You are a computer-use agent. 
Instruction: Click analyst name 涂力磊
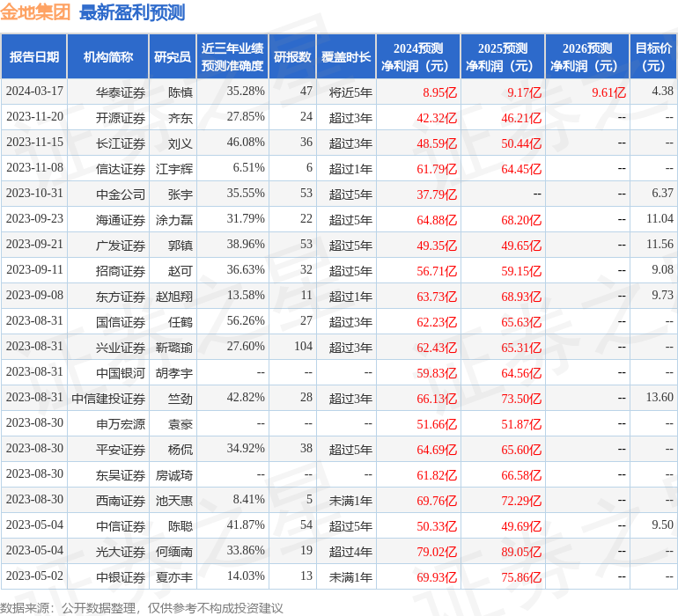click(x=174, y=220)
